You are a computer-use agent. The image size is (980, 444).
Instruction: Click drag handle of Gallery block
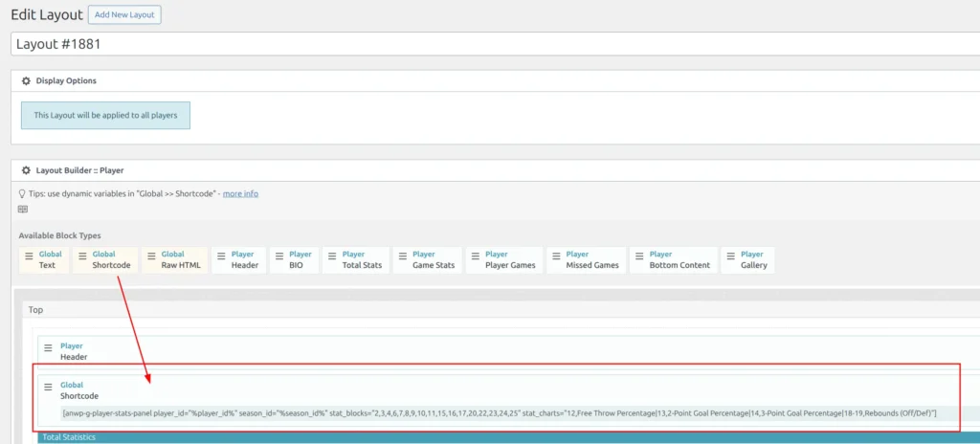coord(730,256)
